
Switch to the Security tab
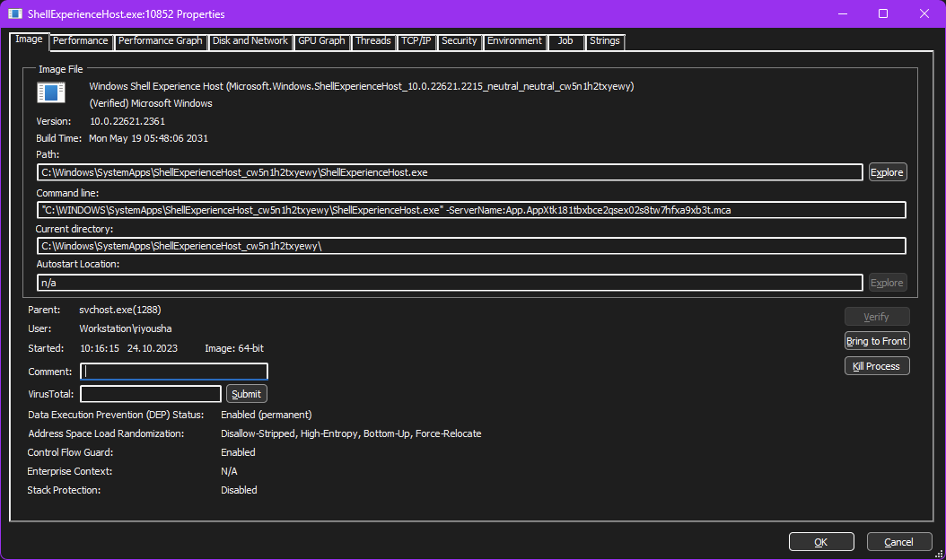point(460,41)
